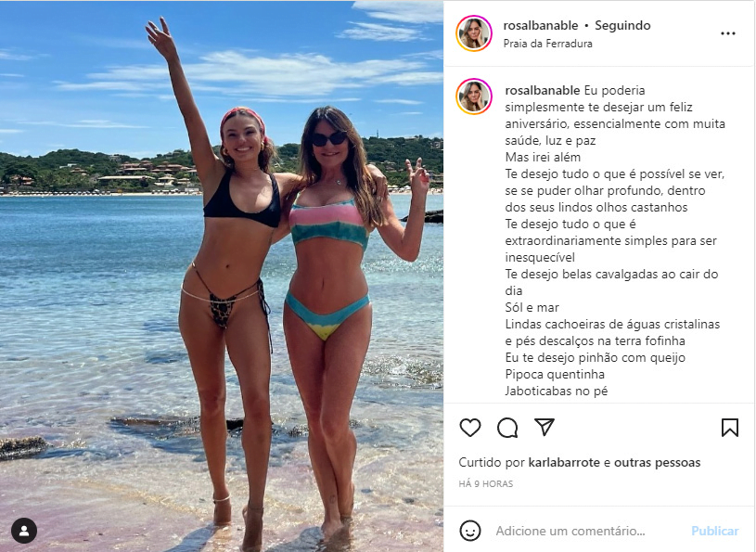Open the rosalbanable profile picture in the header

474,33
